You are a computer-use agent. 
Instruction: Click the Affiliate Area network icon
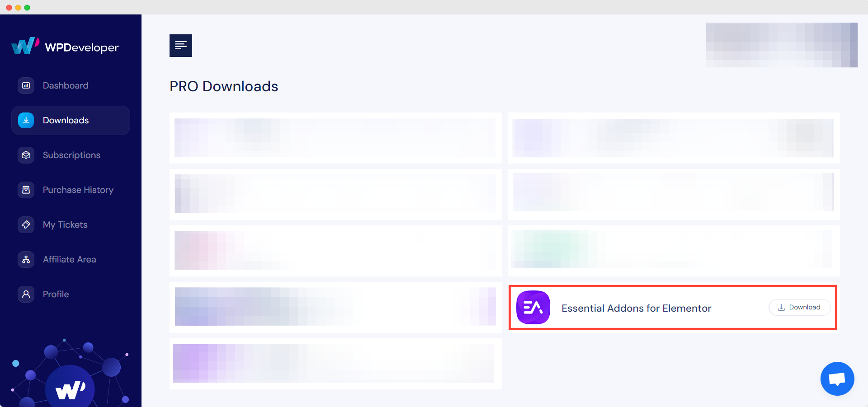pyautogui.click(x=26, y=259)
